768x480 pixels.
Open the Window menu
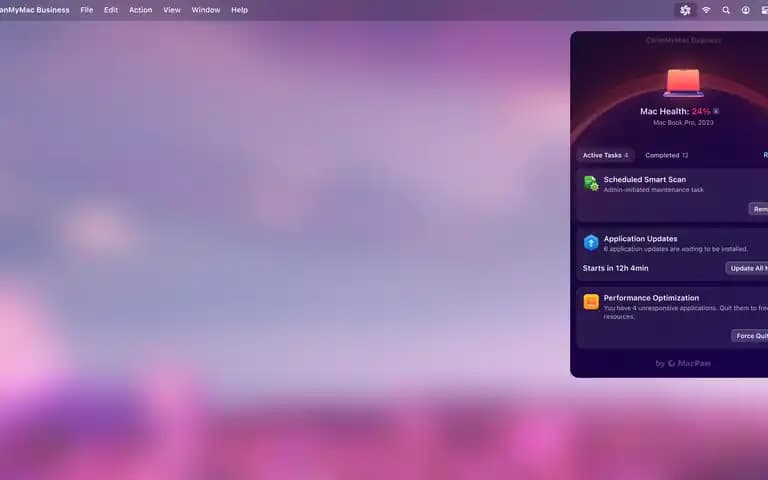point(206,10)
